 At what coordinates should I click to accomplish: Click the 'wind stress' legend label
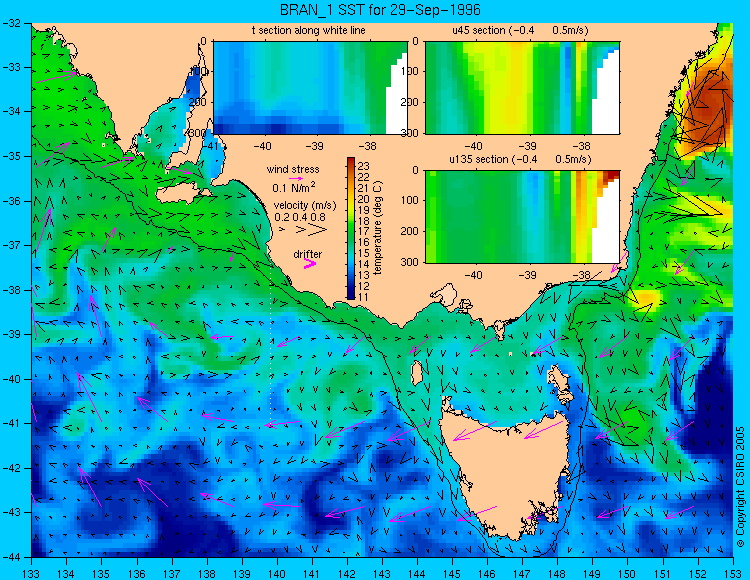293,169
